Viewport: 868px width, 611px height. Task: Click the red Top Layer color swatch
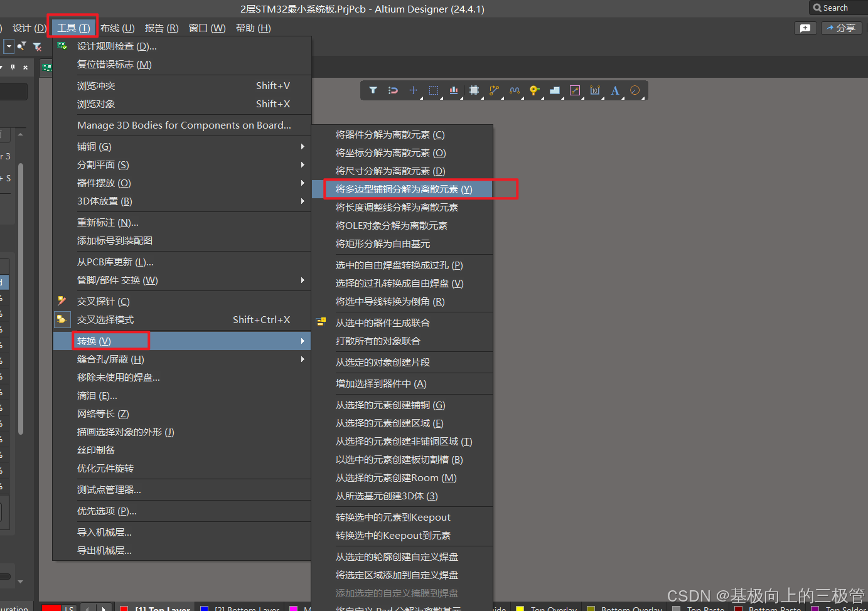124,608
